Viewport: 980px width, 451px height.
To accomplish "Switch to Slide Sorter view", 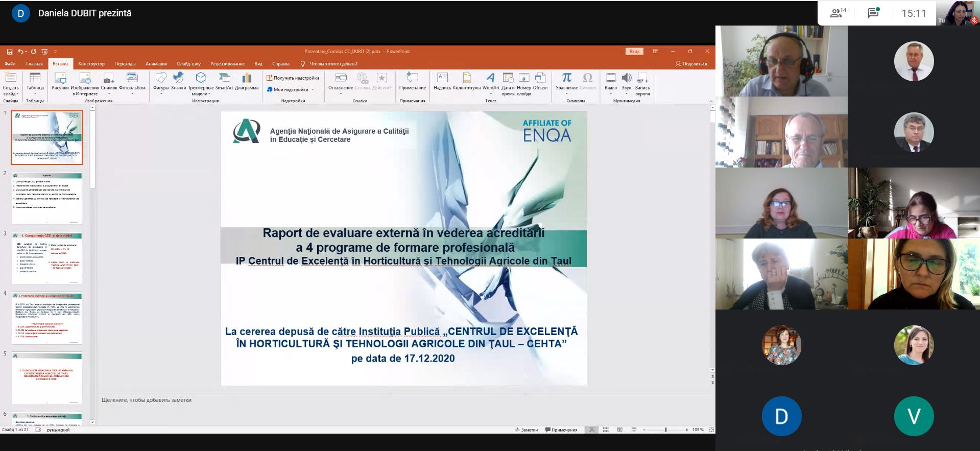I will coord(606,430).
